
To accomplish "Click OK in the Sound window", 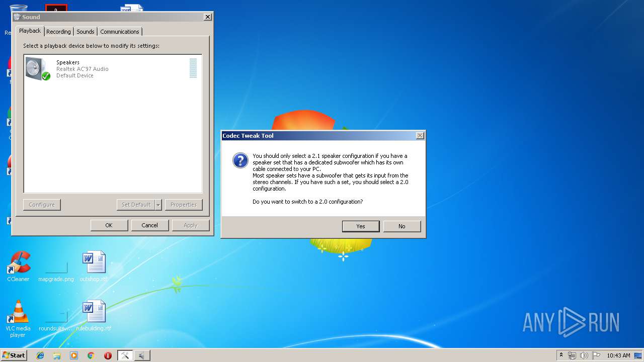I will point(109,225).
